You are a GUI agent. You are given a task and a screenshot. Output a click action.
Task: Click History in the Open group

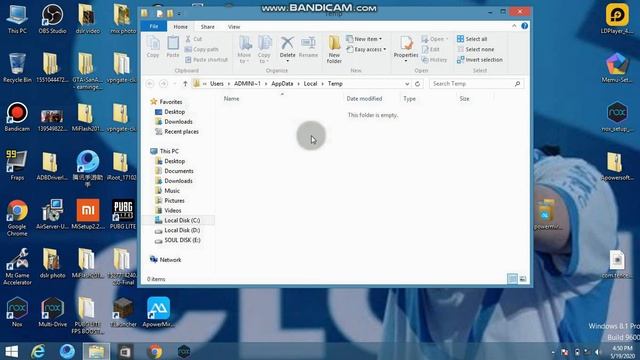pos(434,60)
